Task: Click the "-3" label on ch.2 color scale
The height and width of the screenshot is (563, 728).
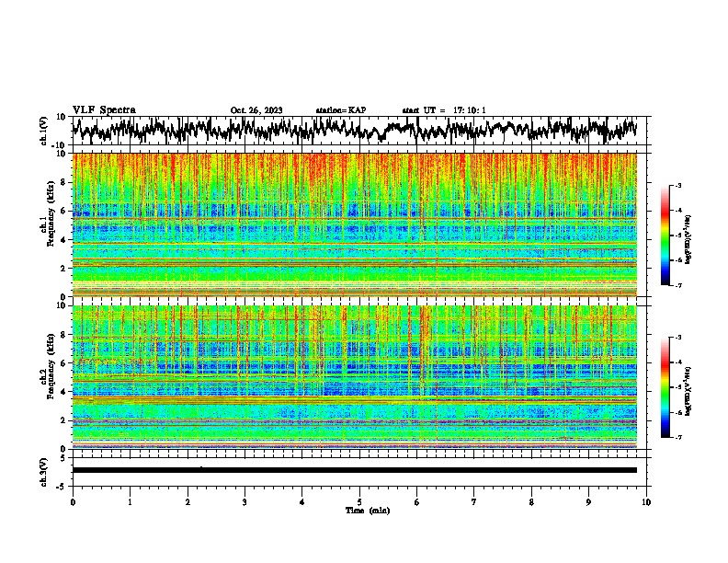Action: 678,338
